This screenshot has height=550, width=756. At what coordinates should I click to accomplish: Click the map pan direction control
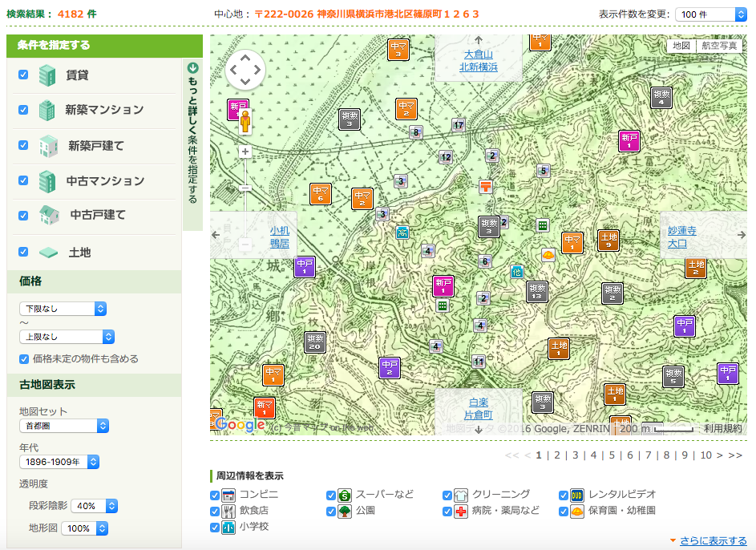(245, 71)
